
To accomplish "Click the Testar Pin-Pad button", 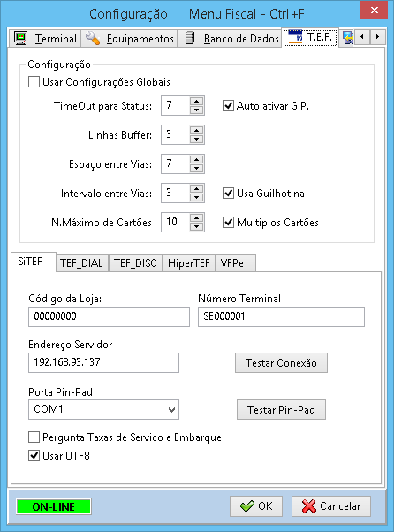I will [282, 409].
